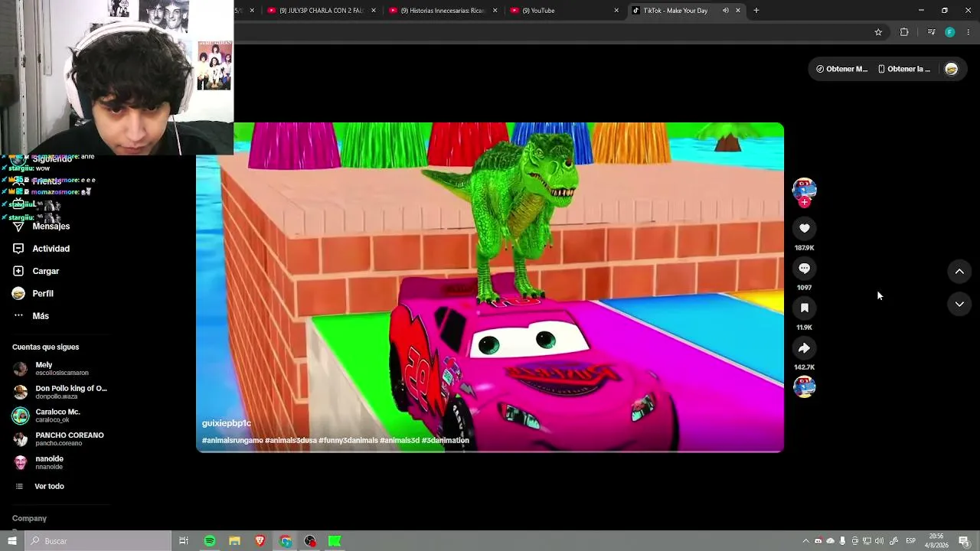Launch Brave browser from the taskbar
The width and height of the screenshot is (980, 551).
tap(260, 541)
